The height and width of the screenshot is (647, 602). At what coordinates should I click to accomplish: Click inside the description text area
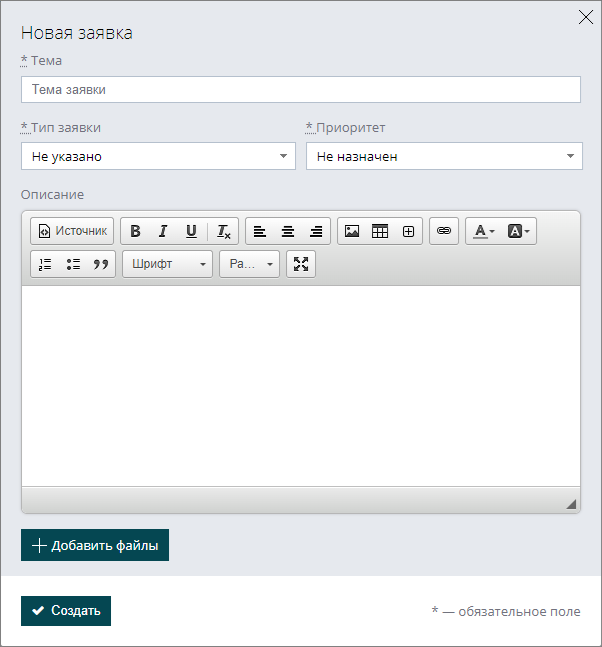[x=301, y=386]
